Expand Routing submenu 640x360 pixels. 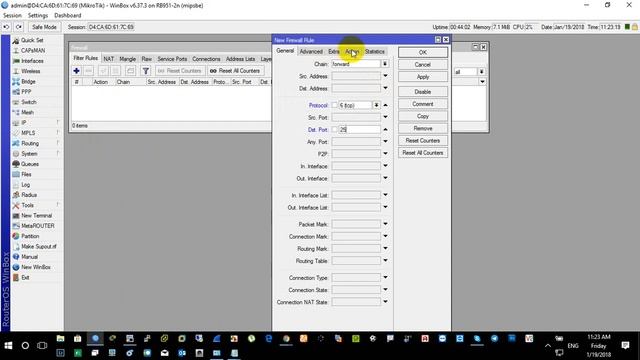pos(30,143)
